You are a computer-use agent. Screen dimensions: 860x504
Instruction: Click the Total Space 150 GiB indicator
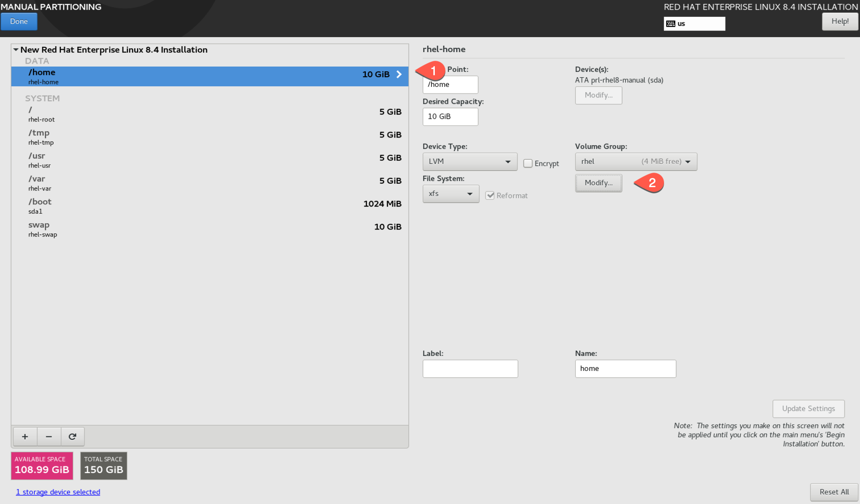[x=104, y=466]
